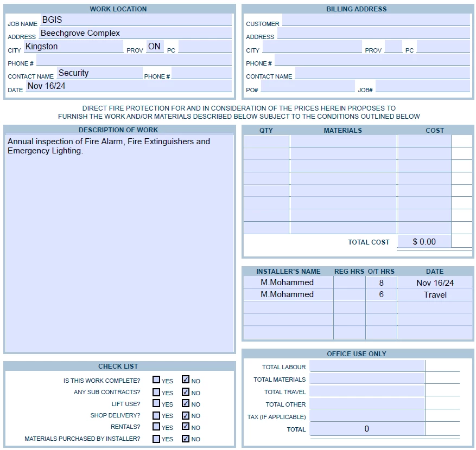
Task: Check YES for Is This Work Complete
Action: click(156, 380)
